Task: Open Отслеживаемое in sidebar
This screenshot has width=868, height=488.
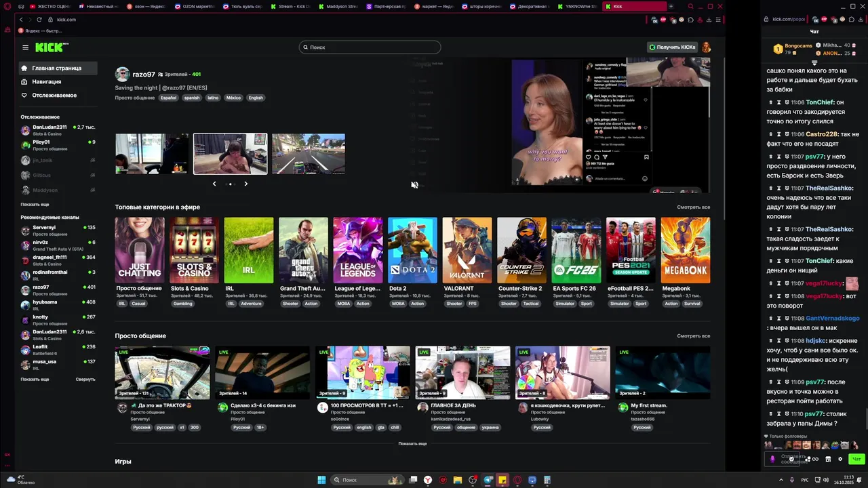Action: (58, 95)
